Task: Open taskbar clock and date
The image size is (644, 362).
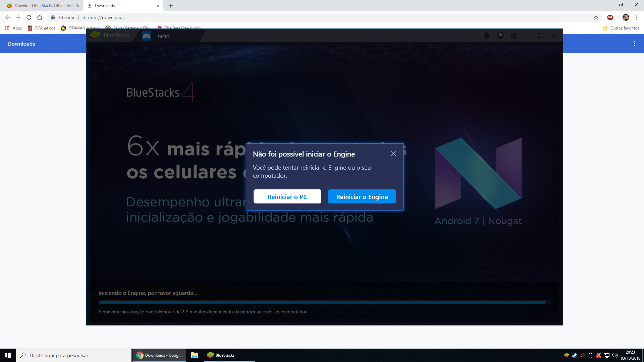Action: 630,355
